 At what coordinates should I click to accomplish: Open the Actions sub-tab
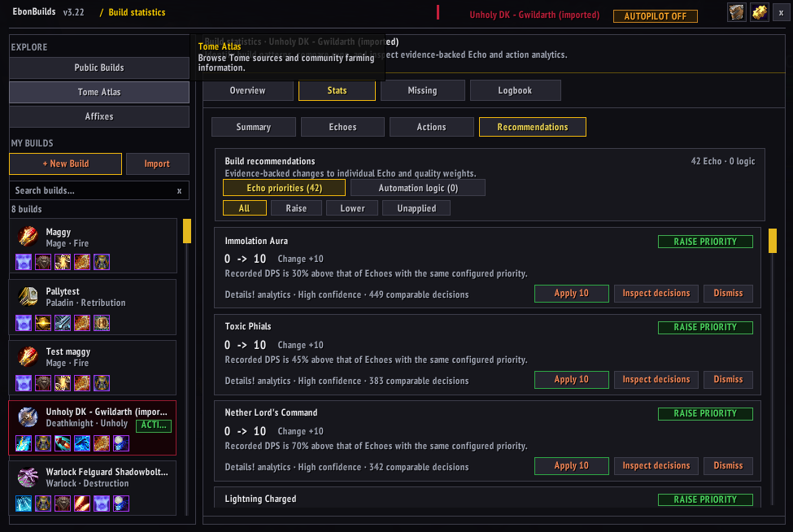(x=431, y=127)
